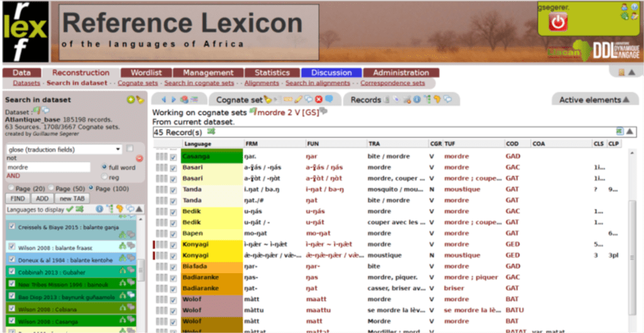Click the red power logout button

(558, 22)
